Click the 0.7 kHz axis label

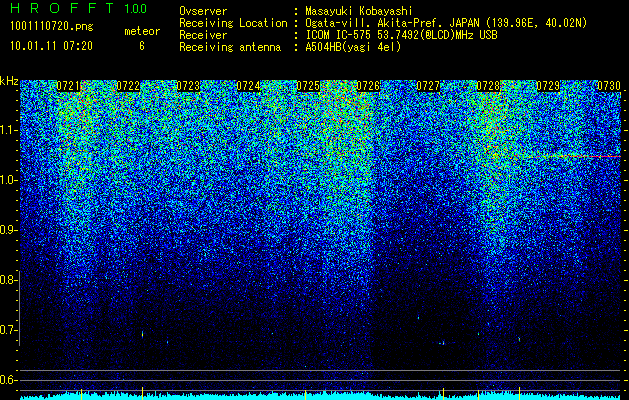click(8, 330)
